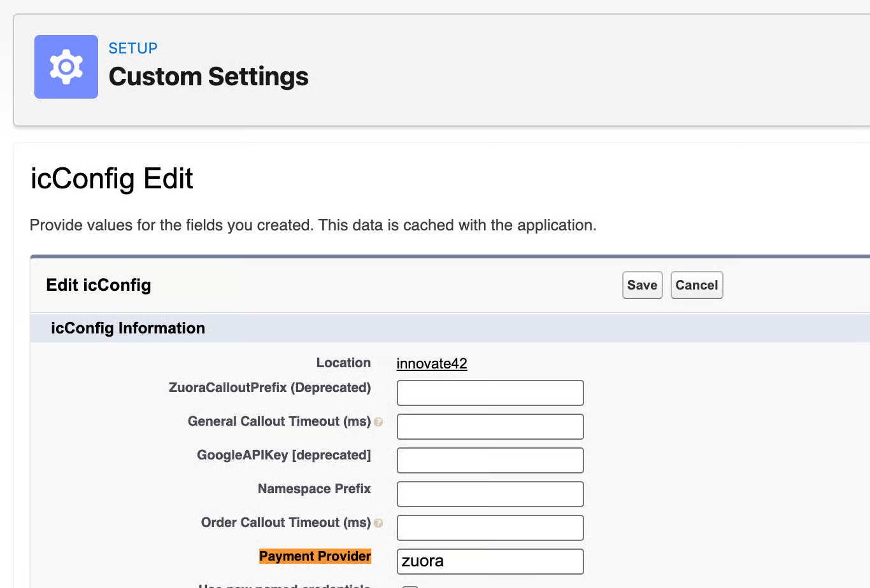Cancel the icConfig edit
This screenshot has width=870, height=588.
point(697,285)
